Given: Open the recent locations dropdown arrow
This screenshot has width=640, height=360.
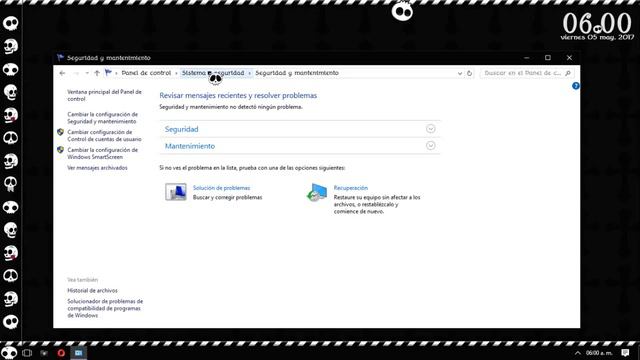Looking at the screenshot, I should click(87, 73).
